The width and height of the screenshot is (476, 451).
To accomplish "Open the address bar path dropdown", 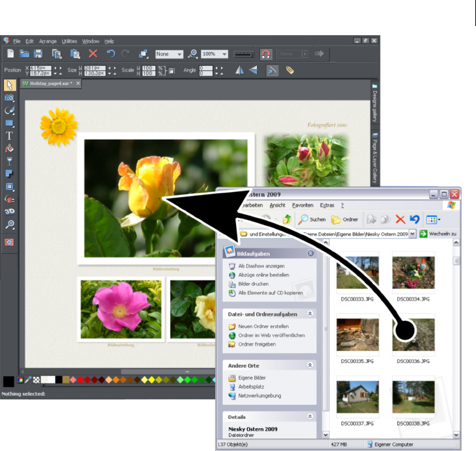I will pos(412,234).
